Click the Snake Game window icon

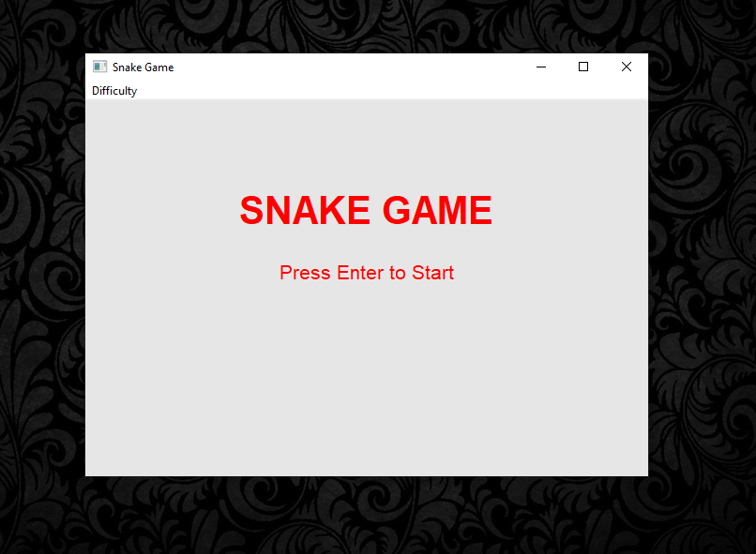(99, 67)
